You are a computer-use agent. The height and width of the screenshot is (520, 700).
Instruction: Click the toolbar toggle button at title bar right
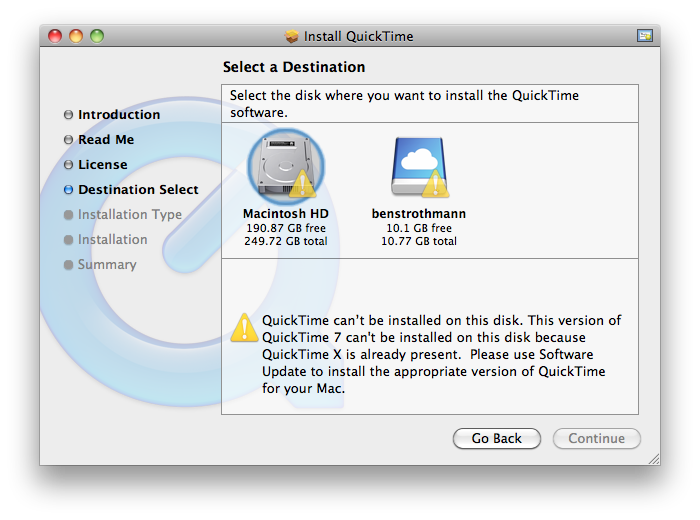click(645, 36)
